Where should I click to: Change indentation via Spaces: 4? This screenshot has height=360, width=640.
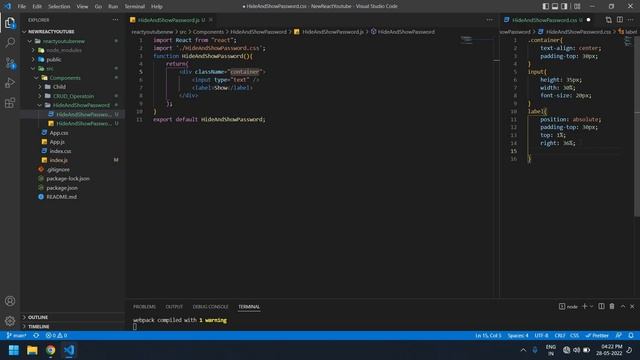[x=518, y=336]
